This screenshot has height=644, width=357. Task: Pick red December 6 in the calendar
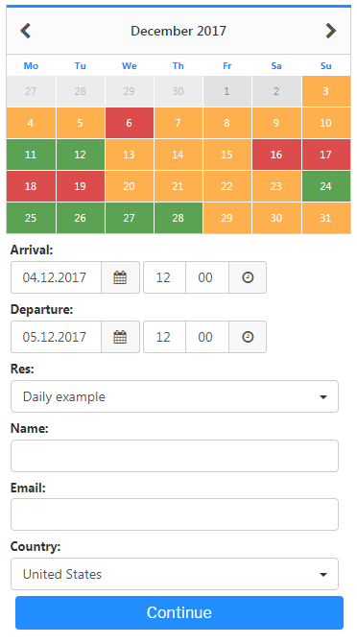click(129, 123)
